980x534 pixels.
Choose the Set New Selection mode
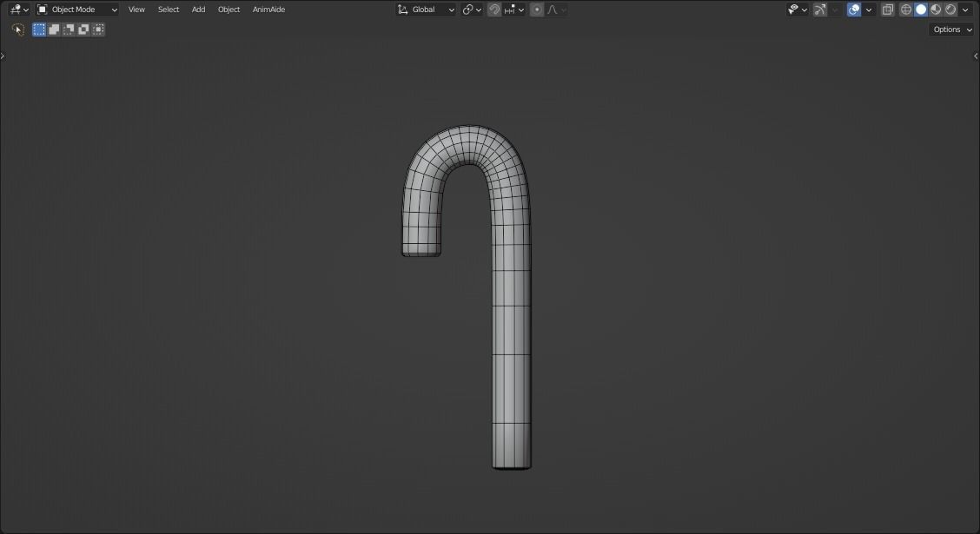click(39, 30)
